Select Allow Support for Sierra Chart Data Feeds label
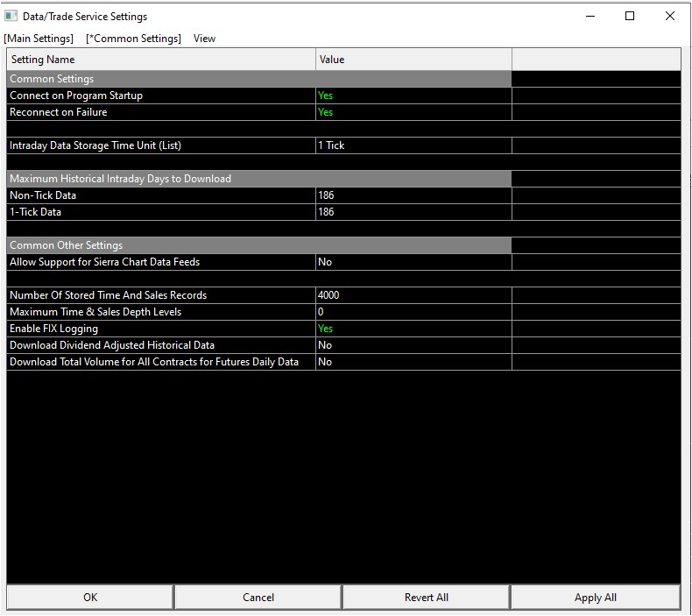Screen dimensions: 692x616 point(104,262)
